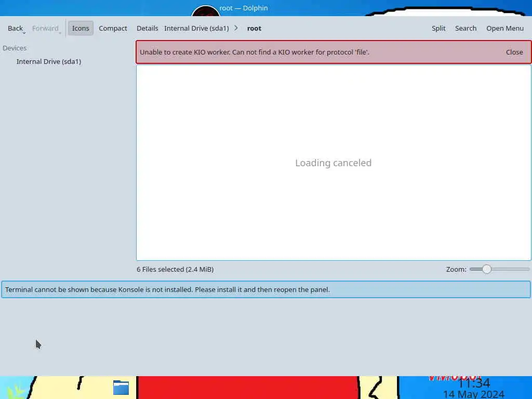Screen dimensions: 532x399
Task: Open the Search tool
Action: pos(465,29)
